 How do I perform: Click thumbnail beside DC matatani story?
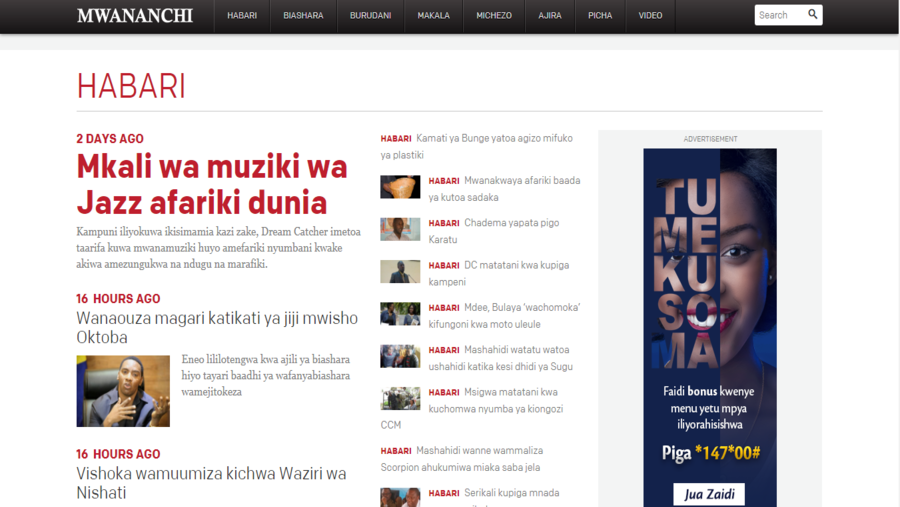click(400, 271)
